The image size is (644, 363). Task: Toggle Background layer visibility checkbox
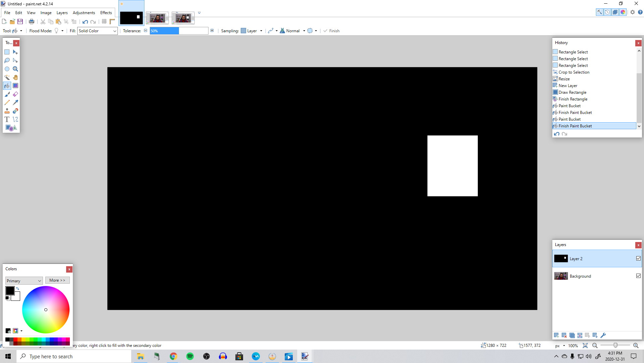(x=638, y=276)
